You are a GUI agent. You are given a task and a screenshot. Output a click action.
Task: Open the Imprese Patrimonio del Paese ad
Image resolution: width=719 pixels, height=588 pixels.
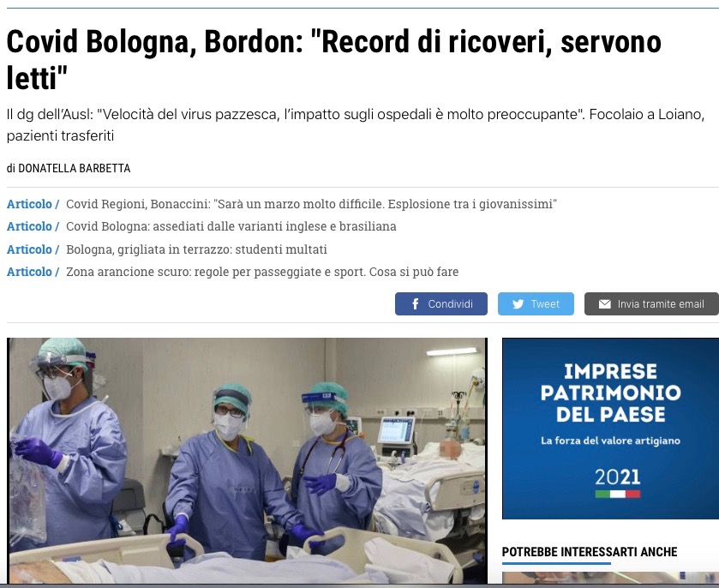point(610,429)
